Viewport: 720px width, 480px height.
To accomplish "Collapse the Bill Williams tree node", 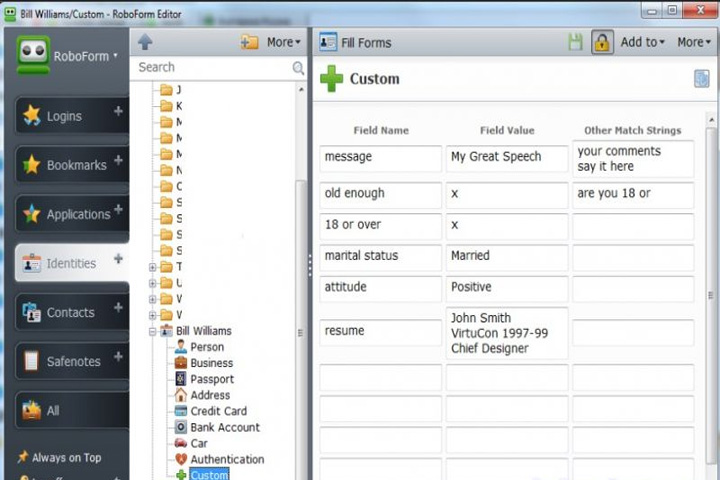I will 152,331.
